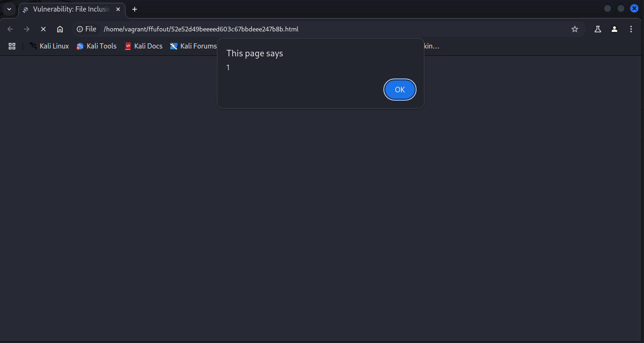This screenshot has height=343, width=644.
Task: Open the browser three-dot menu
Action: point(631,29)
